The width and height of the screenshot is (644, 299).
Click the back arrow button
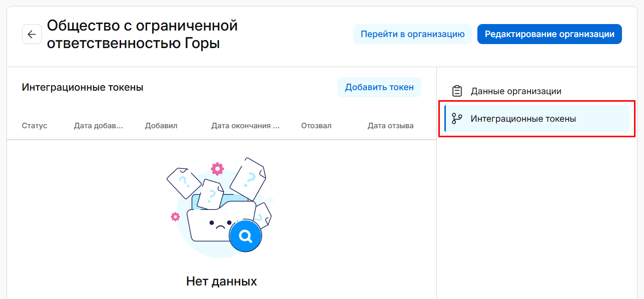point(32,34)
